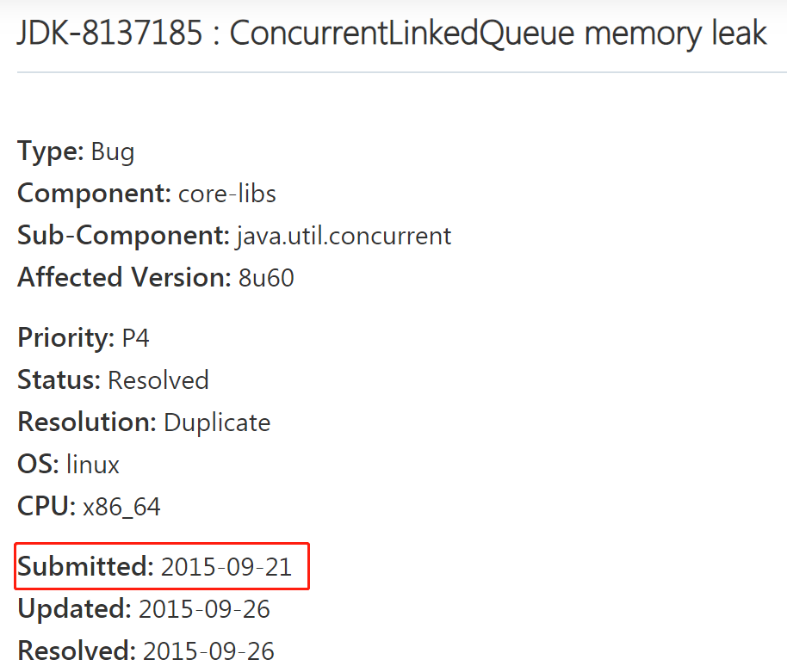
Task: Click the Sub-Component label
Action: click(x=123, y=236)
